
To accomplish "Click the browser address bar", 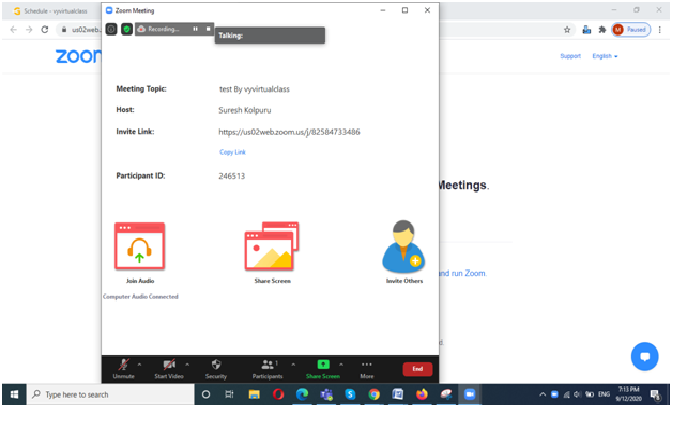I will tap(80, 29).
